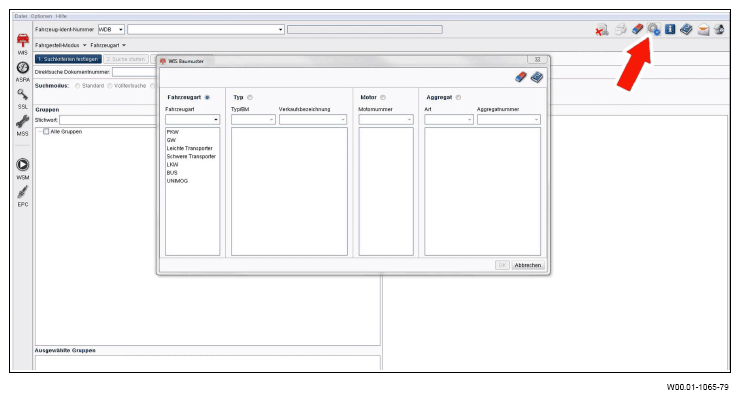Click the Ausgewählte Gruppen list box
Viewport: 740px width, 399px height.
[208, 363]
